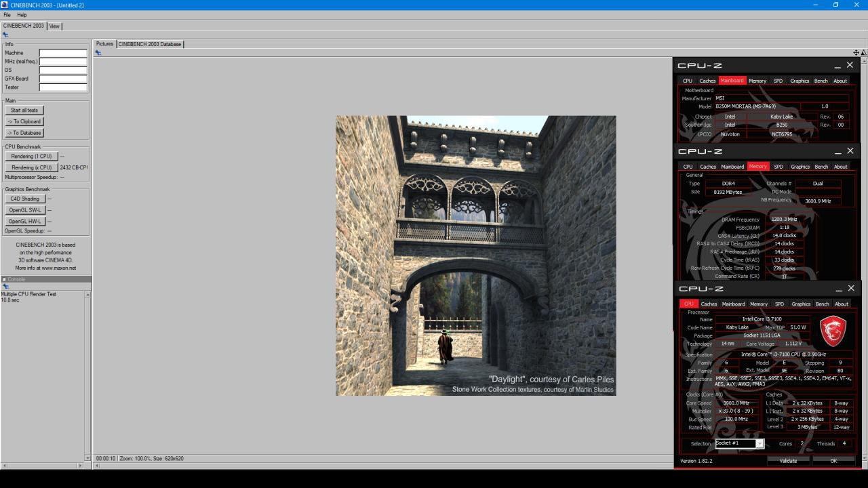
Task: Open Memory tab in bottom CPU-Z window
Action: pyautogui.click(x=759, y=304)
